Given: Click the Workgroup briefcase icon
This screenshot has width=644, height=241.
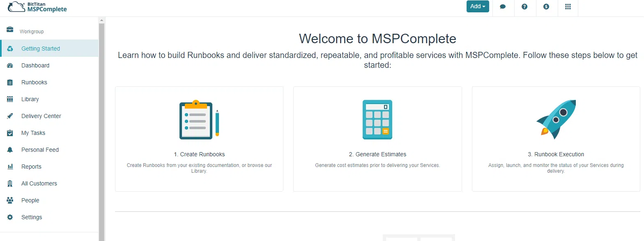Looking at the screenshot, I should pos(10,30).
